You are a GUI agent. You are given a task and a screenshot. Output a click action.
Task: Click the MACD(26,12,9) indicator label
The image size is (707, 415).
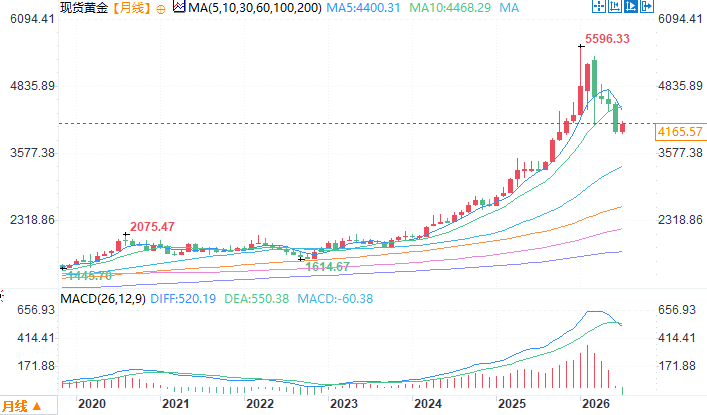point(103,299)
